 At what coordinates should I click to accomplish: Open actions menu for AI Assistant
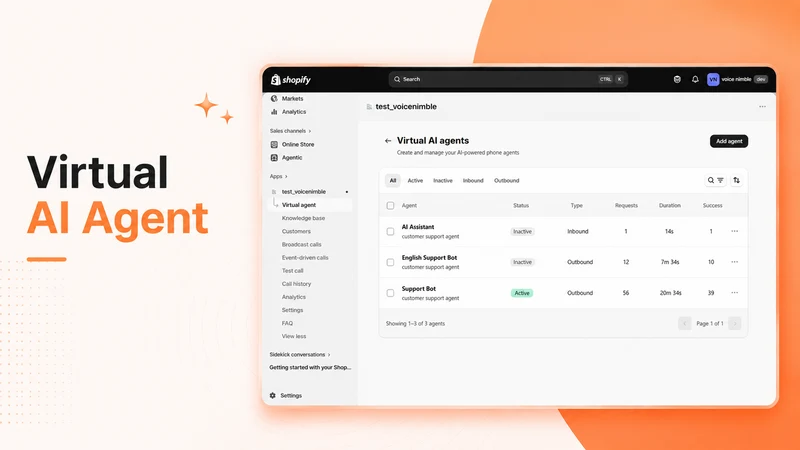(735, 232)
